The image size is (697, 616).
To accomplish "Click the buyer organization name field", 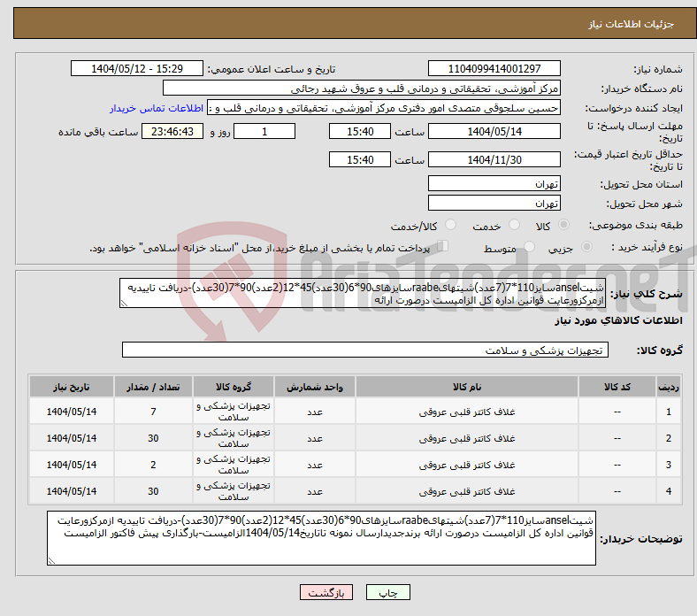I will [x=362, y=89].
